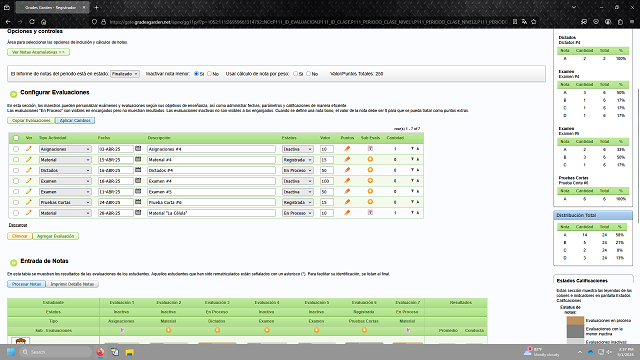Click the Puntos crayon icon for Material "La Célula"
Viewport: 640px width, 360px height.
pos(347,212)
